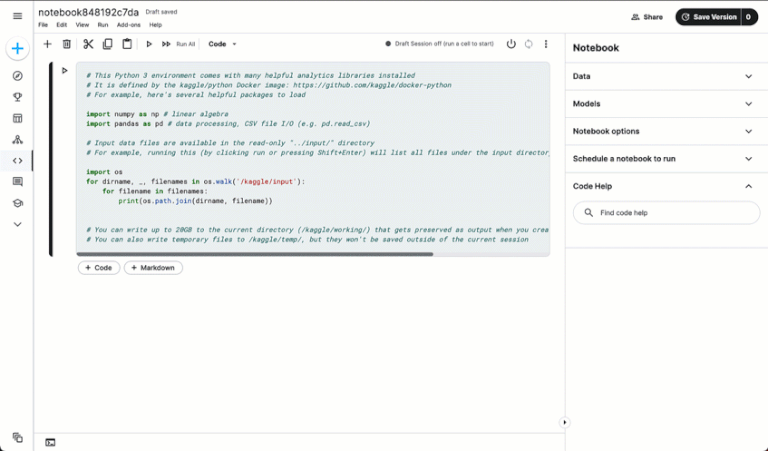Open the File menu
This screenshot has width=768, height=451.
coord(43,25)
